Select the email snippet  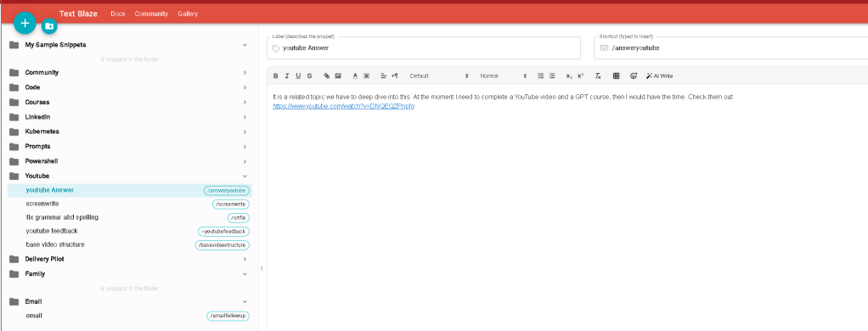click(130, 316)
